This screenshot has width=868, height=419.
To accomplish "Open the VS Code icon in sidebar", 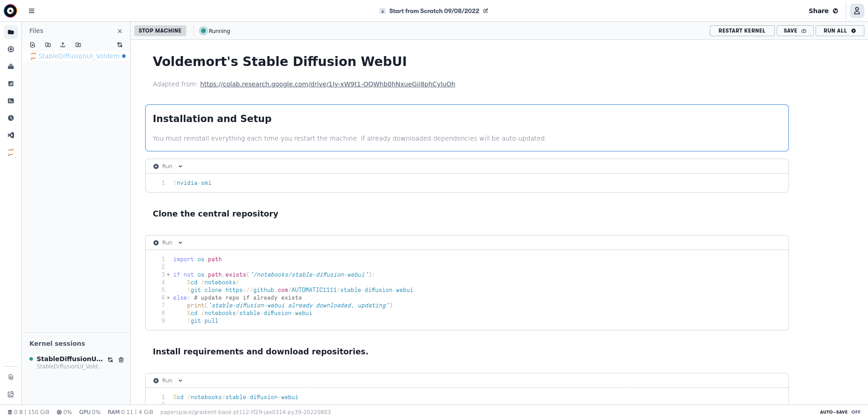I will (x=11, y=135).
